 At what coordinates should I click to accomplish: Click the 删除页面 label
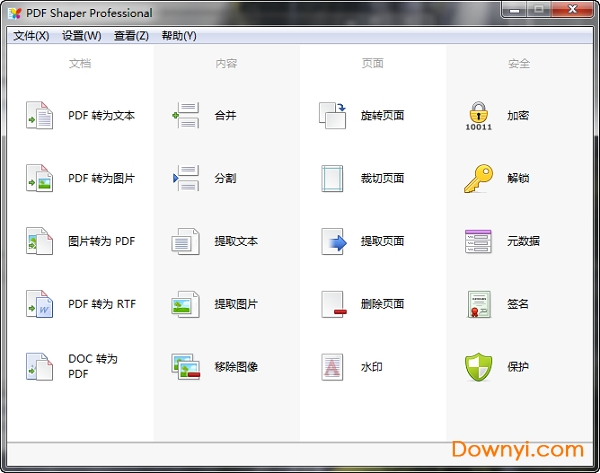click(x=382, y=304)
